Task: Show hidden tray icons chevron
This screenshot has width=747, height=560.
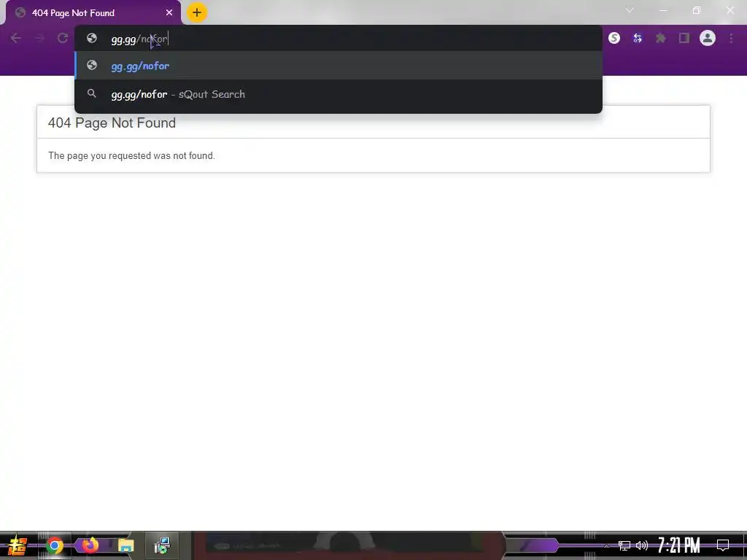Action: (606, 545)
